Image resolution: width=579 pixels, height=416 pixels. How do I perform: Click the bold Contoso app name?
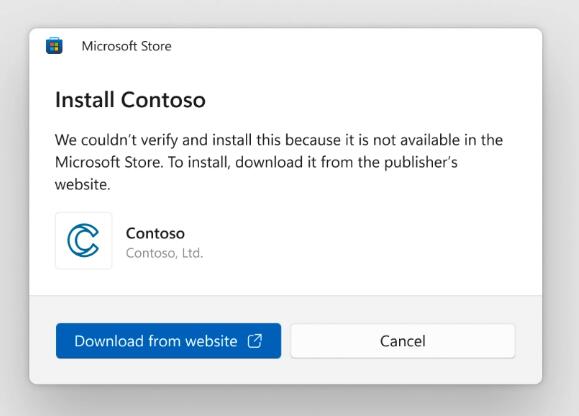[155, 233]
